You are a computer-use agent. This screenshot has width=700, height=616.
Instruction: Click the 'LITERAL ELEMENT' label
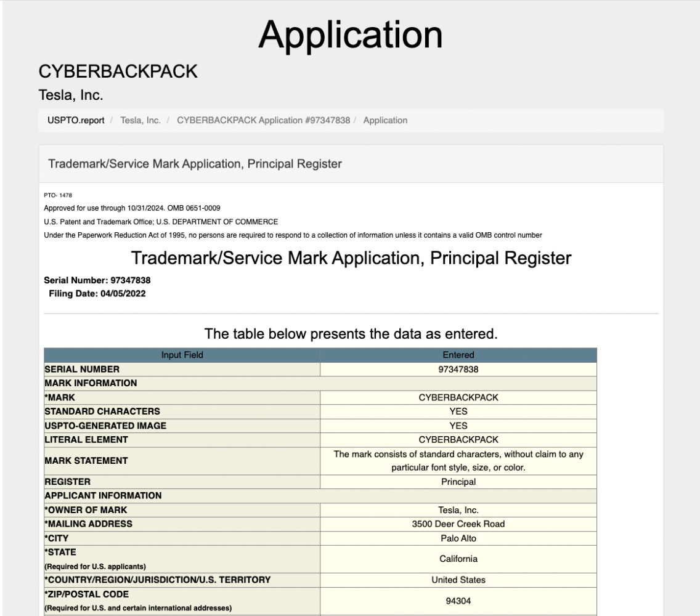coord(86,440)
